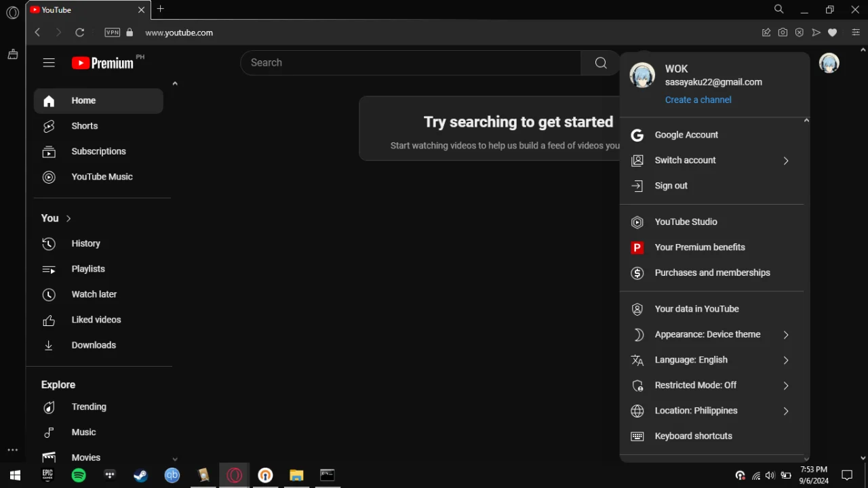View watch History
Viewport: 868px width, 488px height.
98,243
